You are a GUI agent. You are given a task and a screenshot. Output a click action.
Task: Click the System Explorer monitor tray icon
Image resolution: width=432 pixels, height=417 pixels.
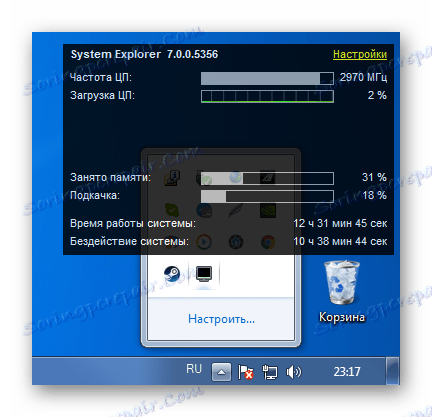204,274
